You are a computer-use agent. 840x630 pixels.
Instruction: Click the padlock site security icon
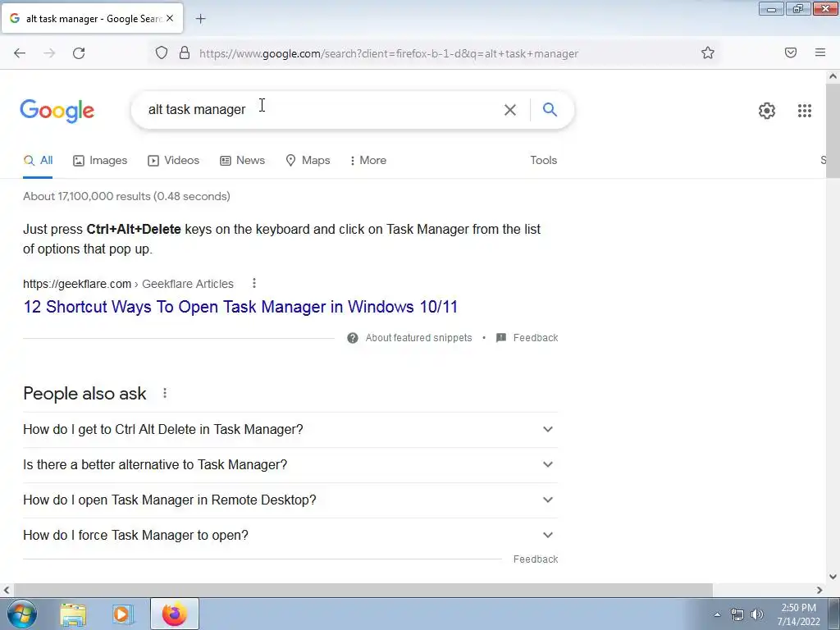[x=185, y=52]
